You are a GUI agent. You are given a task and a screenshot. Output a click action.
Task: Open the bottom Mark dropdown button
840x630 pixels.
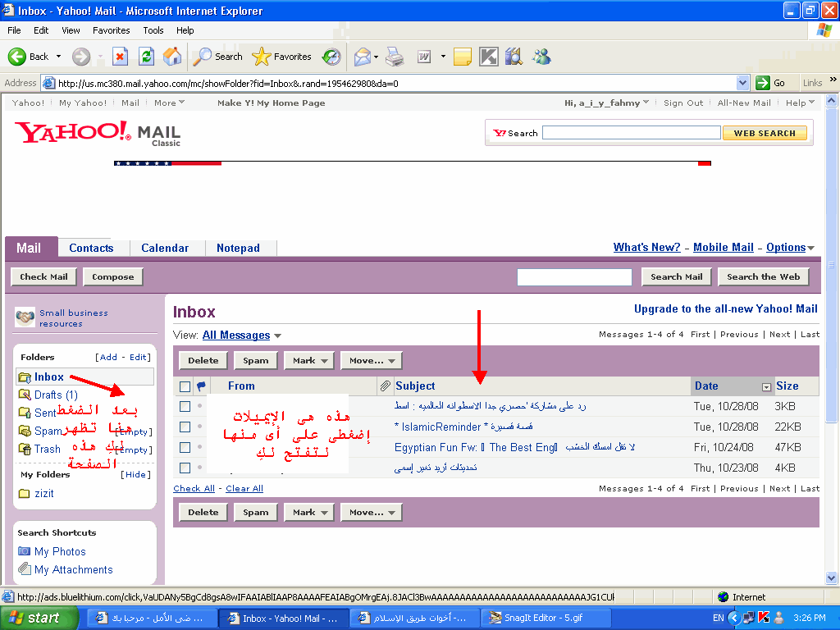click(x=309, y=512)
